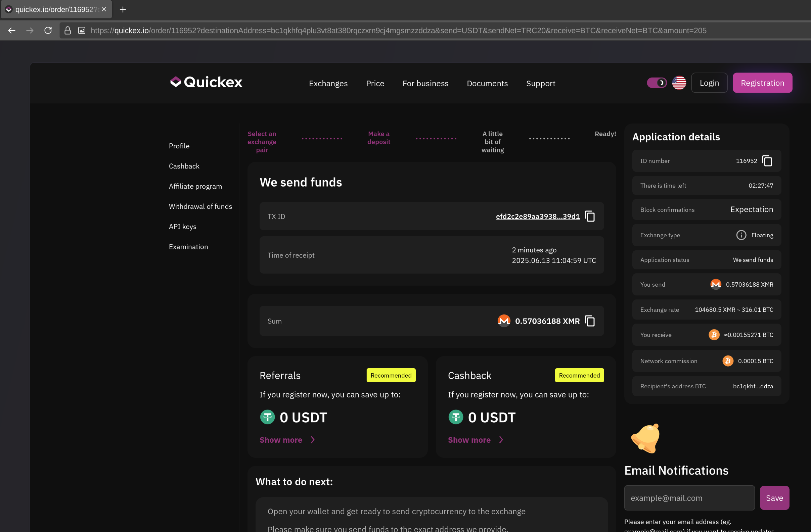
Task: Click the browser back arrow
Action: (11, 31)
